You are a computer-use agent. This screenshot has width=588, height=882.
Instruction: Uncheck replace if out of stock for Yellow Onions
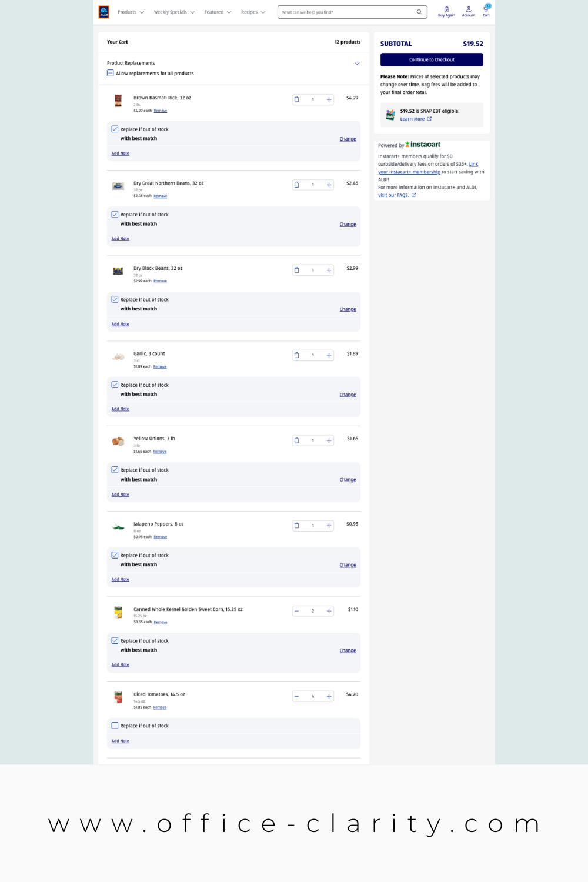(115, 470)
